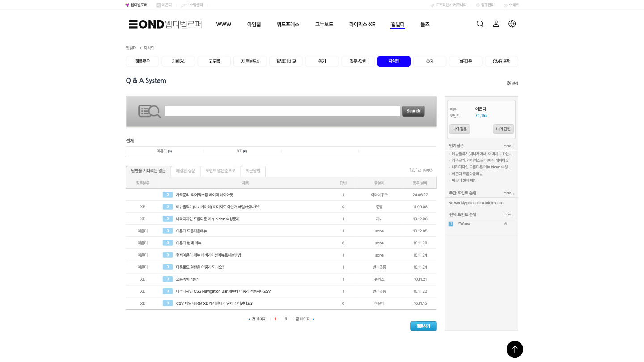Click the Search button
Screen dimensions: 644x362
(413, 111)
